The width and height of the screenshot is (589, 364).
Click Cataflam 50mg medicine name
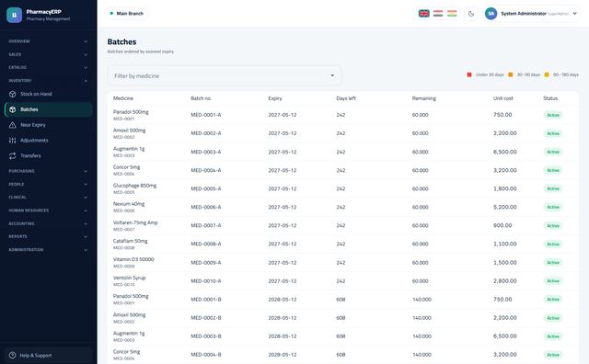pos(131,241)
